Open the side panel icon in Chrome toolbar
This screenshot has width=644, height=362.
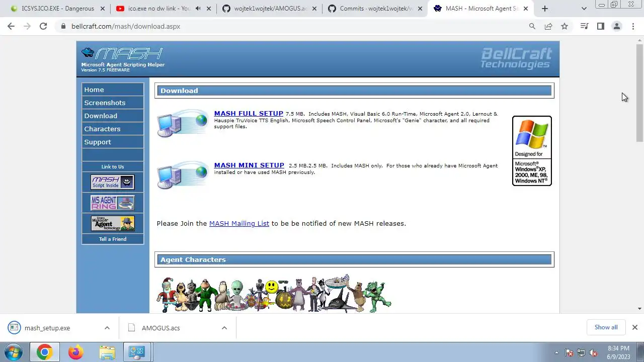point(600,26)
